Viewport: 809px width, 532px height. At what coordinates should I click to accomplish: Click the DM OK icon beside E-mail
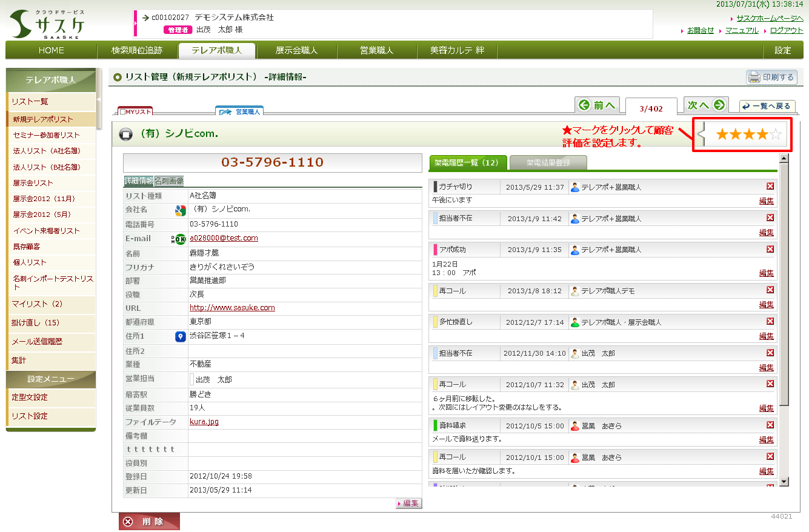pyautogui.click(x=179, y=239)
